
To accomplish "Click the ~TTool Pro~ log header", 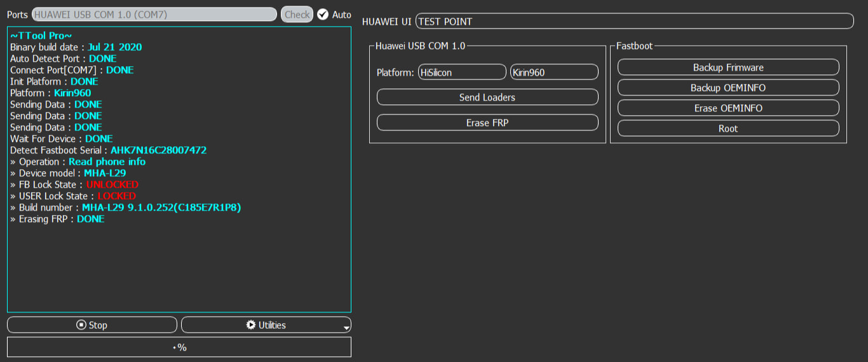I will click(41, 36).
